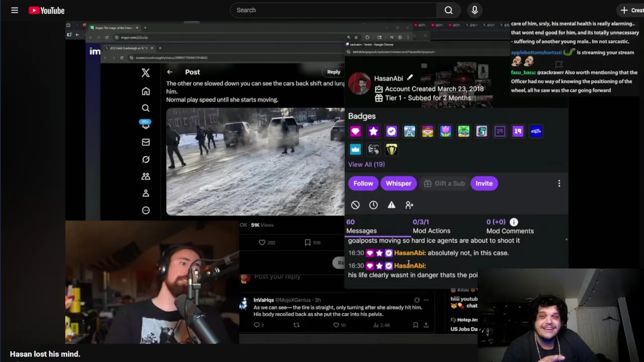Image resolution: width=644 pixels, height=362 pixels.
Task: Click HasanAbi's profile avatar
Action: (359, 83)
